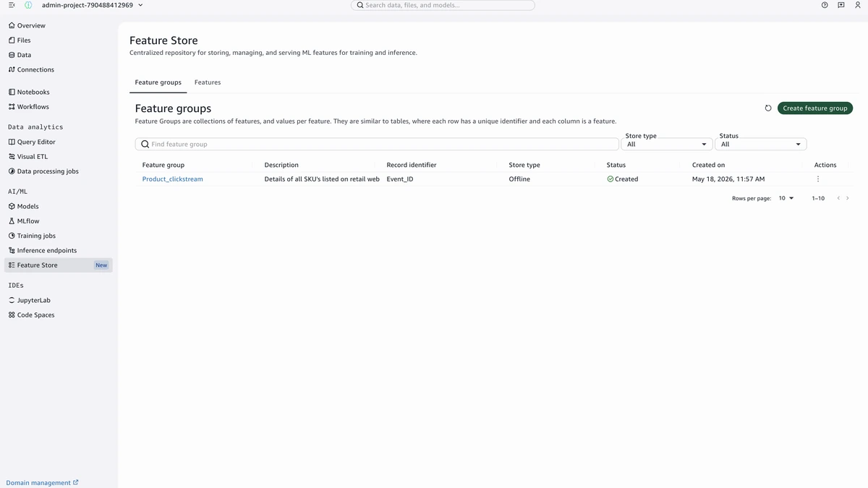
Task: Click the Code Spaces icon
Action: 12,315
